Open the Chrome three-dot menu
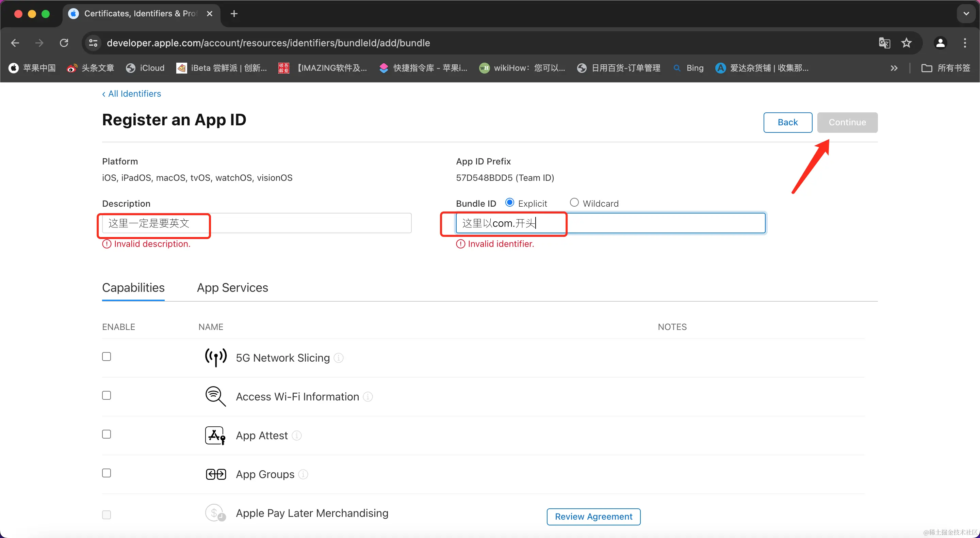This screenshot has width=980, height=538. [965, 43]
